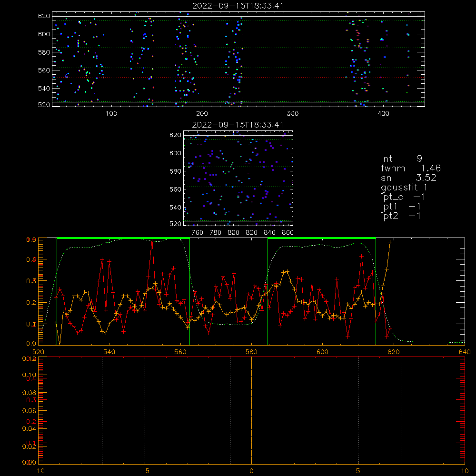Viewport: 476px width, 476px height.
Task: Click x-axis label 580 under the profile plot
Action: pos(251,352)
